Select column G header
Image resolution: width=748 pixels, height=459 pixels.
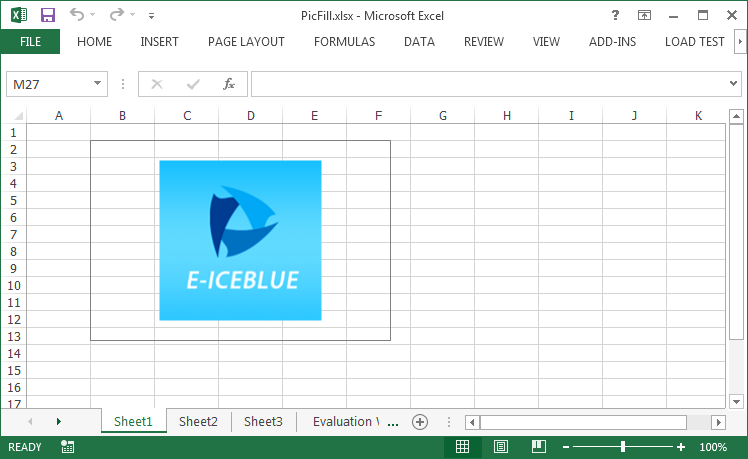click(443, 115)
